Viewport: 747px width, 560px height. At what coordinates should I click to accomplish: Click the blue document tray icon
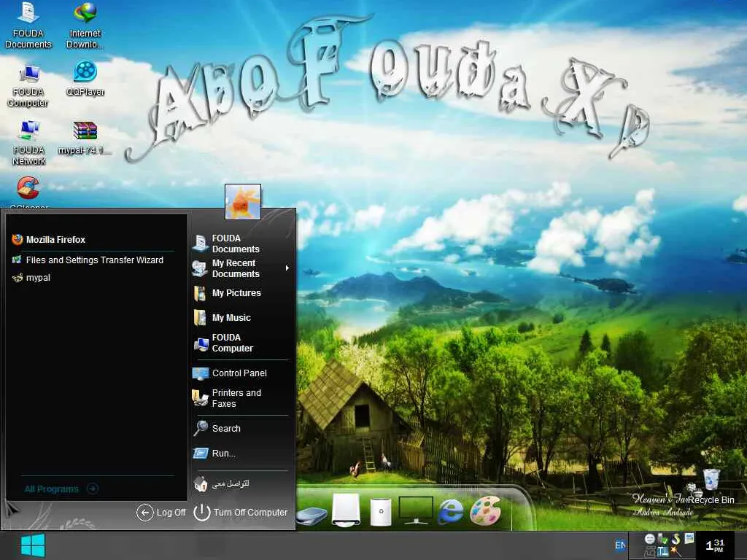(689, 538)
